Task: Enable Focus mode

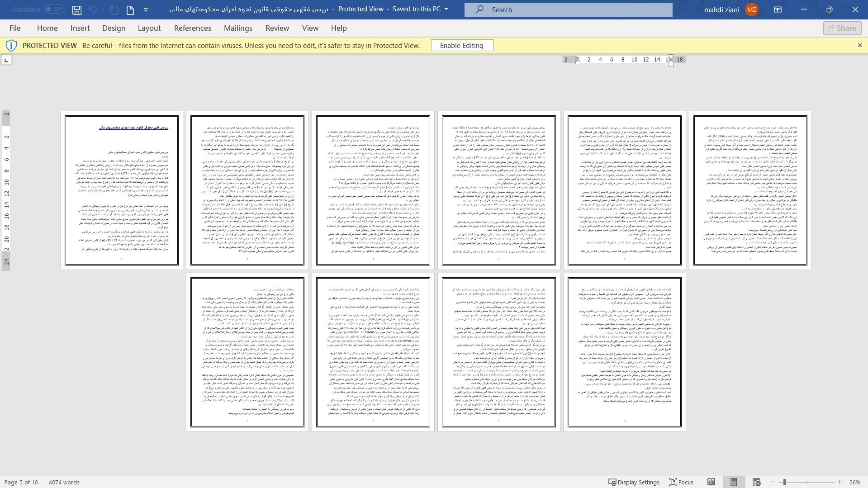Action: click(x=681, y=482)
